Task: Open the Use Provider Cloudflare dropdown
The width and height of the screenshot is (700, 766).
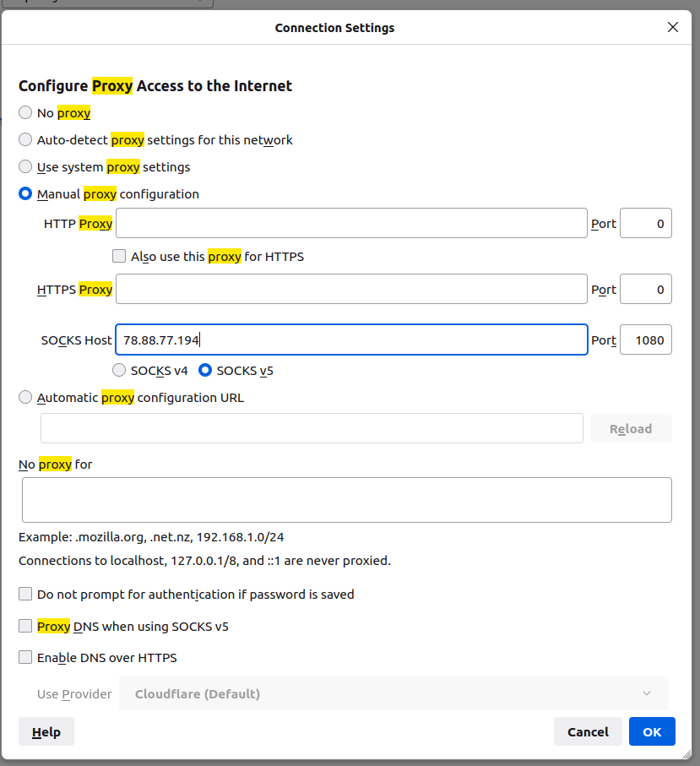Action: 393,694
